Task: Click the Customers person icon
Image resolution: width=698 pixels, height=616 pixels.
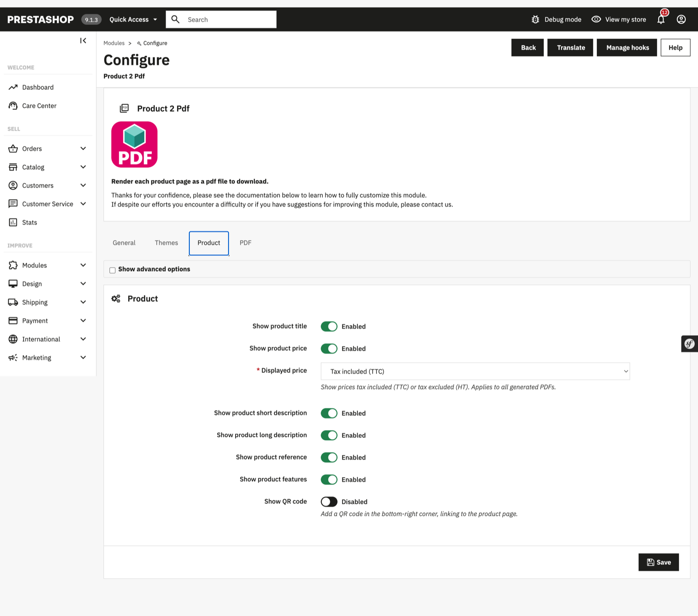Action: click(x=13, y=185)
